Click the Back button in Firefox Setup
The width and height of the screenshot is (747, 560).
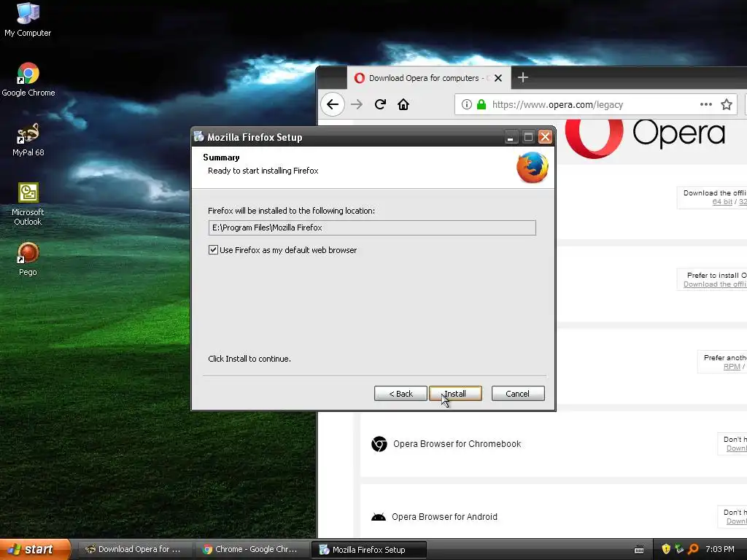click(x=400, y=394)
